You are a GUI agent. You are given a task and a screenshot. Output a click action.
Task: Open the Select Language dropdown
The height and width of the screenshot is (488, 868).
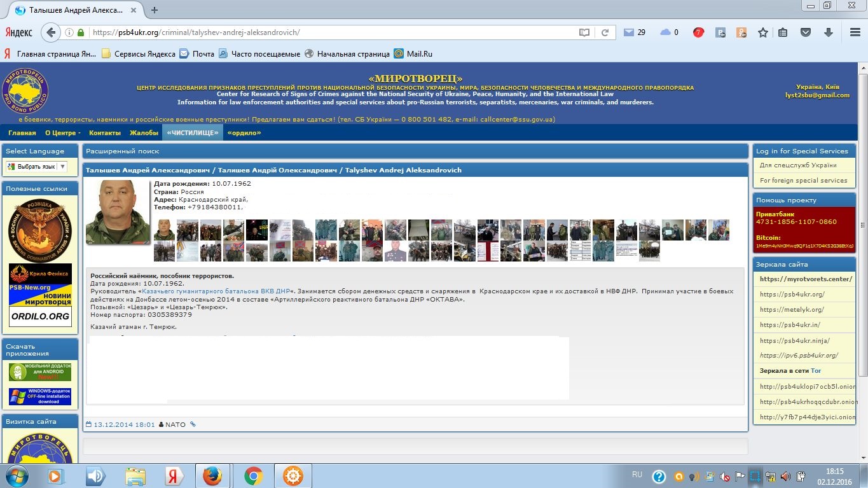(36, 166)
